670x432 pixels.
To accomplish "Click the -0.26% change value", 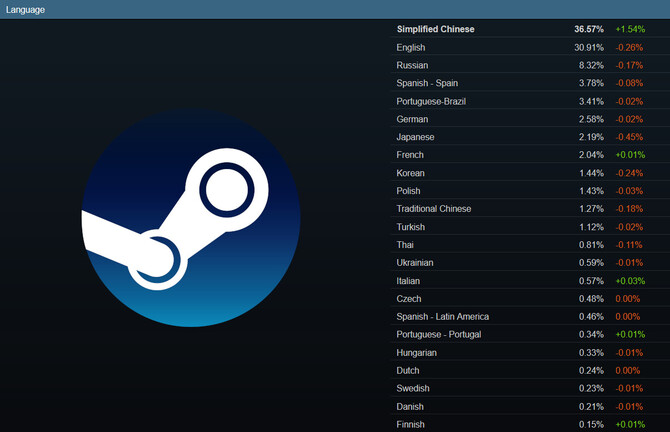I will coord(629,47).
